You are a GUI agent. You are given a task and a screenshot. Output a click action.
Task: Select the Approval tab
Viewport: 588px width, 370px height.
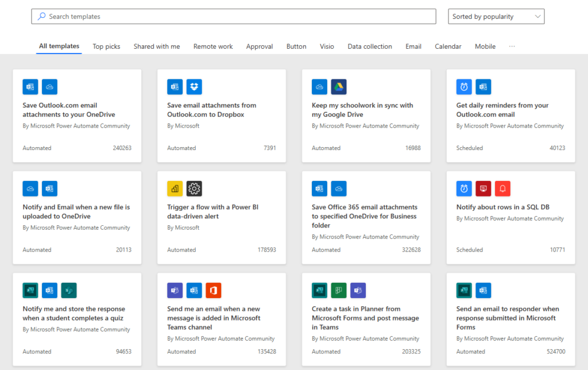pyautogui.click(x=260, y=46)
